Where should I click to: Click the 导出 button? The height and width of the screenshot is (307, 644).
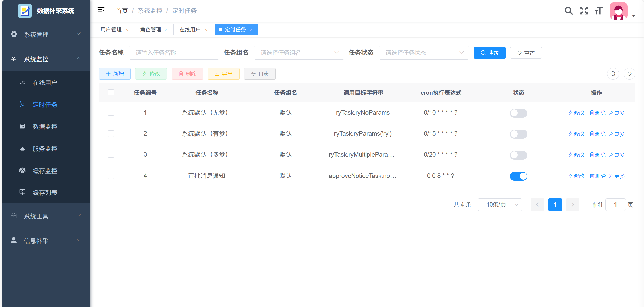tap(223, 74)
